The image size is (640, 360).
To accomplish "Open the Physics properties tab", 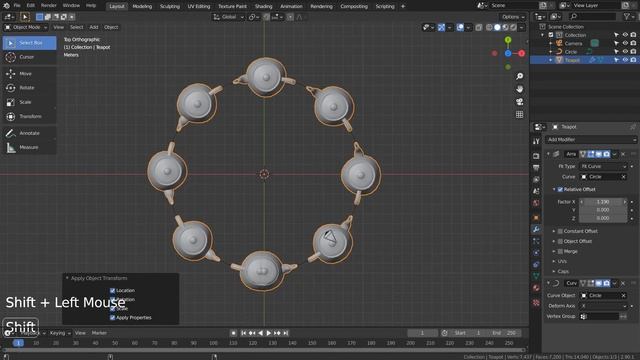I will pos(536,253).
